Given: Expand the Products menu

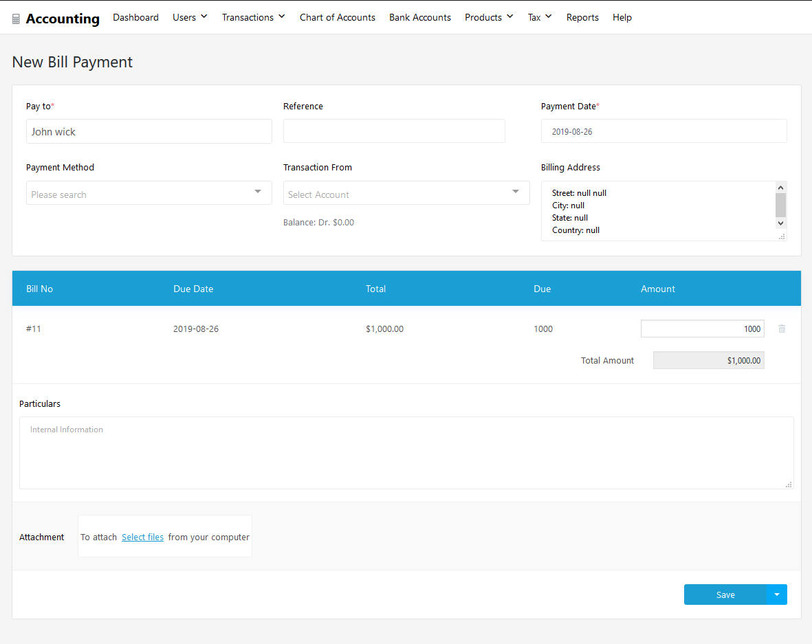Looking at the screenshot, I should [489, 17].
